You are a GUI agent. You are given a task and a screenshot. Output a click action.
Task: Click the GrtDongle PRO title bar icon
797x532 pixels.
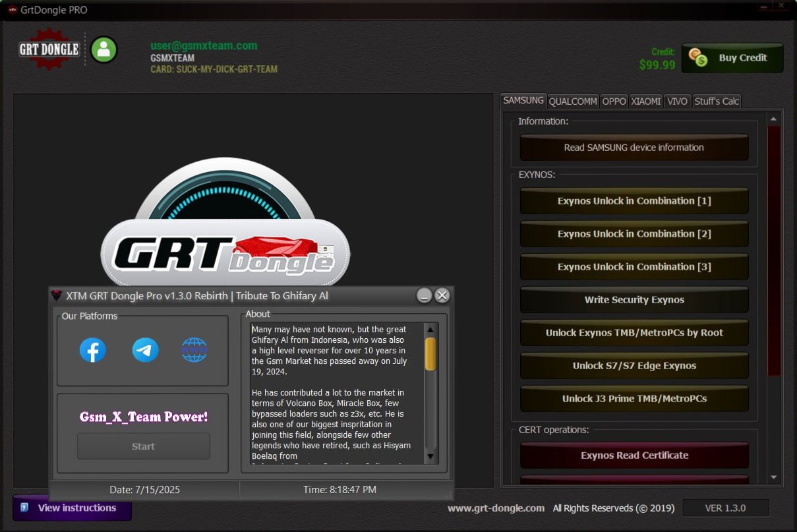(12, 10)
